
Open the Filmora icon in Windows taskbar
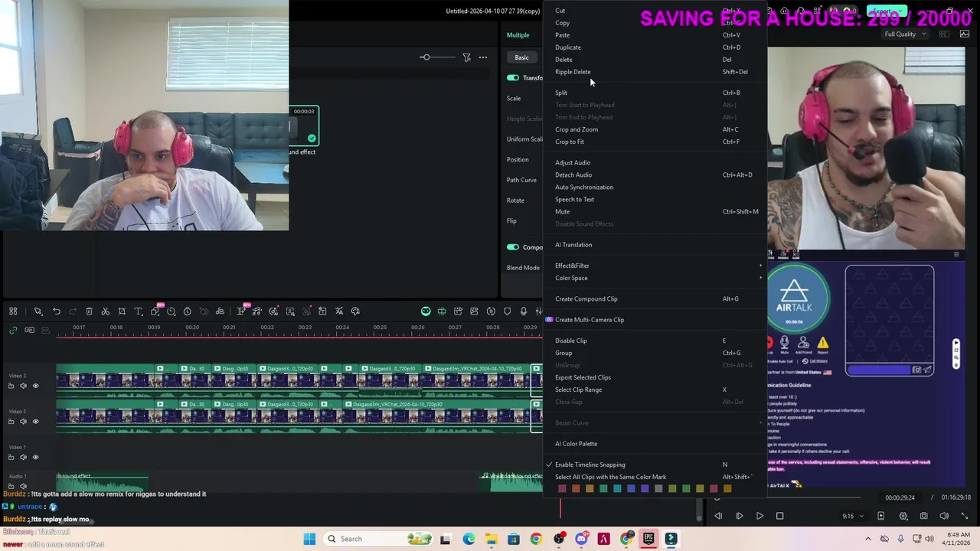[x=671, y=539]
